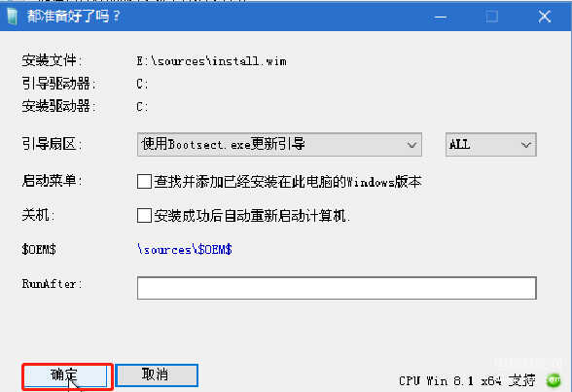Click the 确定 button
Viewport: 572px width, 392px height.
tap(65, 375)
